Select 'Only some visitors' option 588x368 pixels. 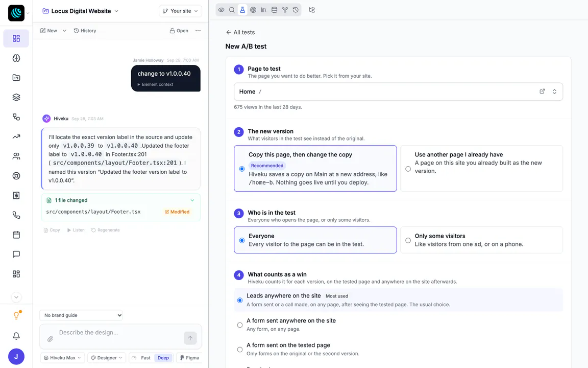coord(481,240)
